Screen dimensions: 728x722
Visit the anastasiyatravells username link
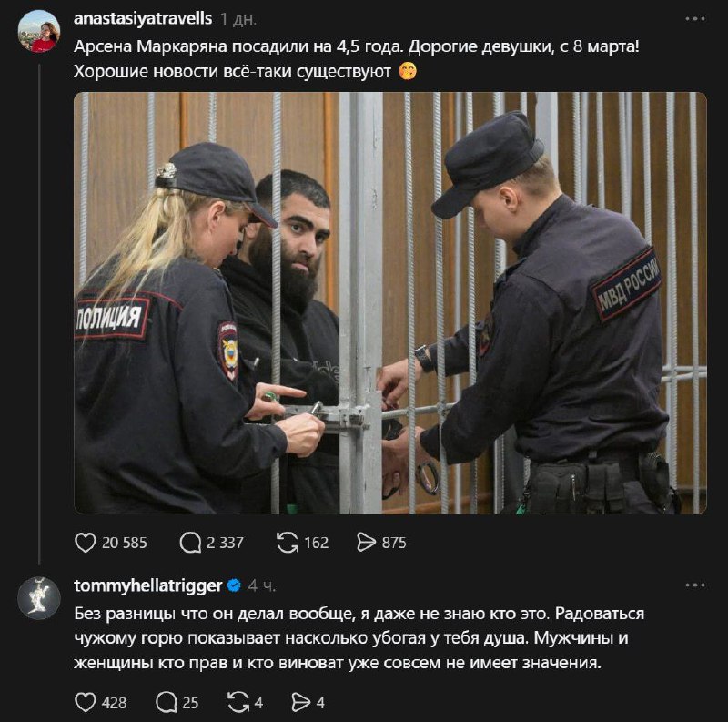tap(143, 19)
